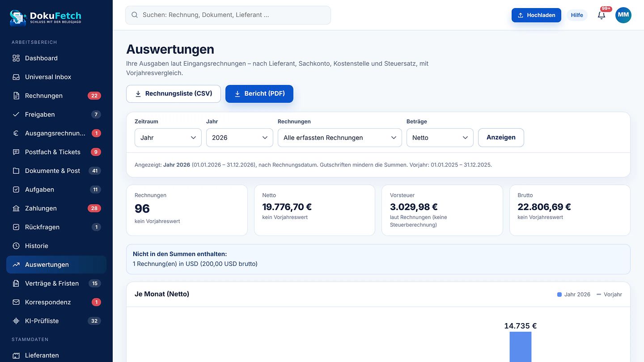644x362 pixels.
Task: Click the Brutto value 22.806,69 €
Action: click(544, 207)
